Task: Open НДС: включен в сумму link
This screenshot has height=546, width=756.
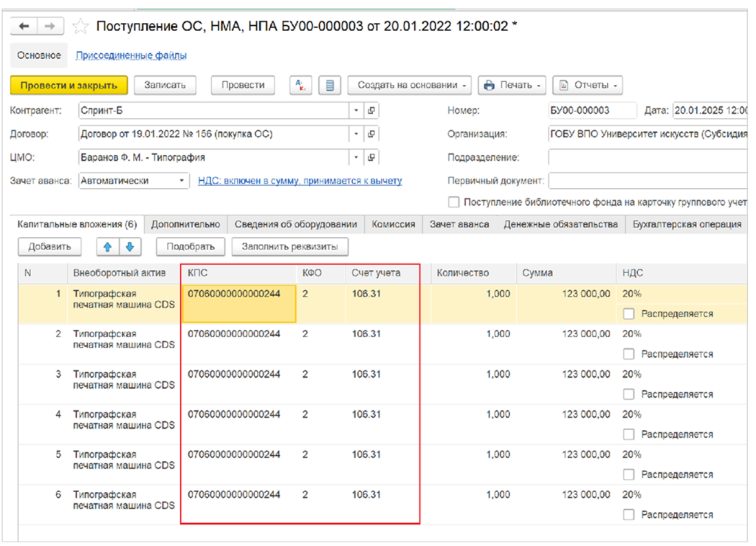Action: coord(300,181)
